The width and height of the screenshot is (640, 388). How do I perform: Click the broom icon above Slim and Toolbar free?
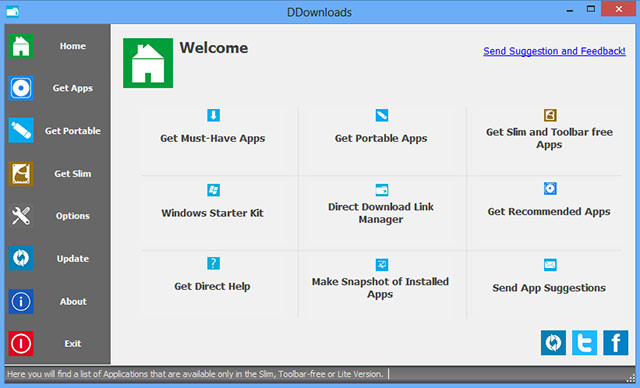click(550, 115)
